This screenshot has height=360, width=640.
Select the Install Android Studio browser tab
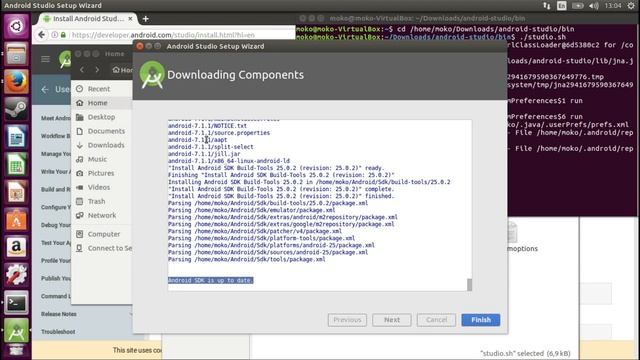click(x=87, y=19)
